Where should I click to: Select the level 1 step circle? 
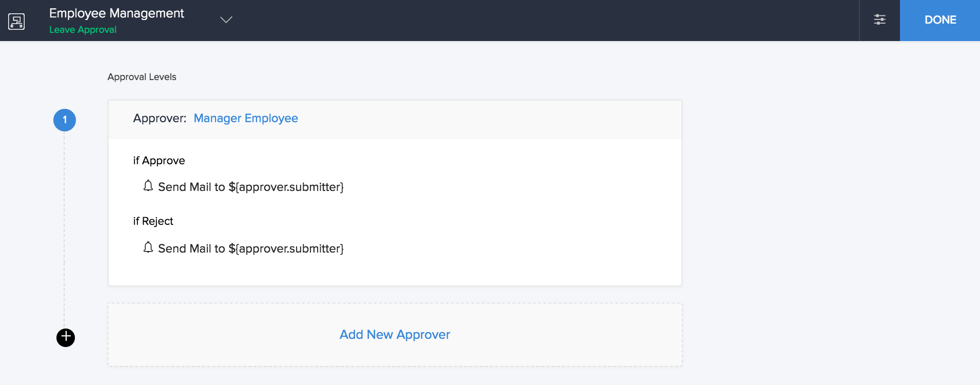pyautogui.click(x=65, y=120)
